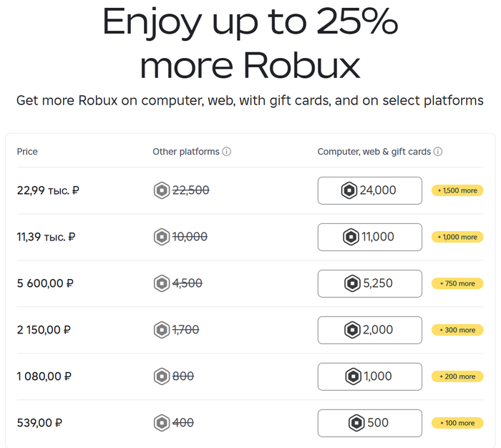Choose the 11,000 Robux package button
Screen dimensions: 501x448
369,237
